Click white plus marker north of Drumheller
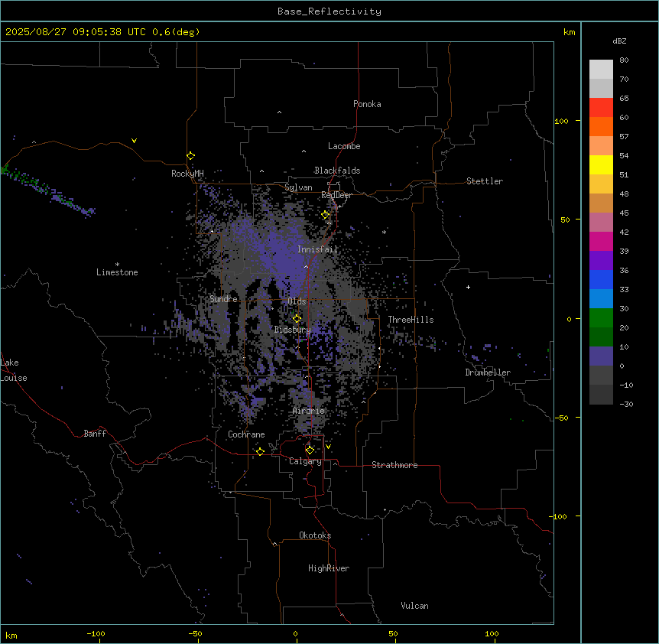This screenshot has width=659, height=644. point(468,287)
